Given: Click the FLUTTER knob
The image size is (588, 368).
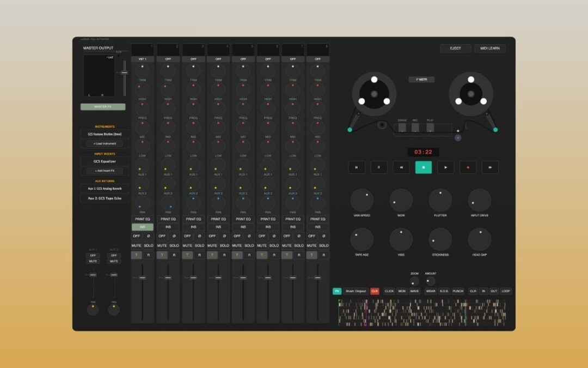Looking at the screenshot, I should pos(440,200).
